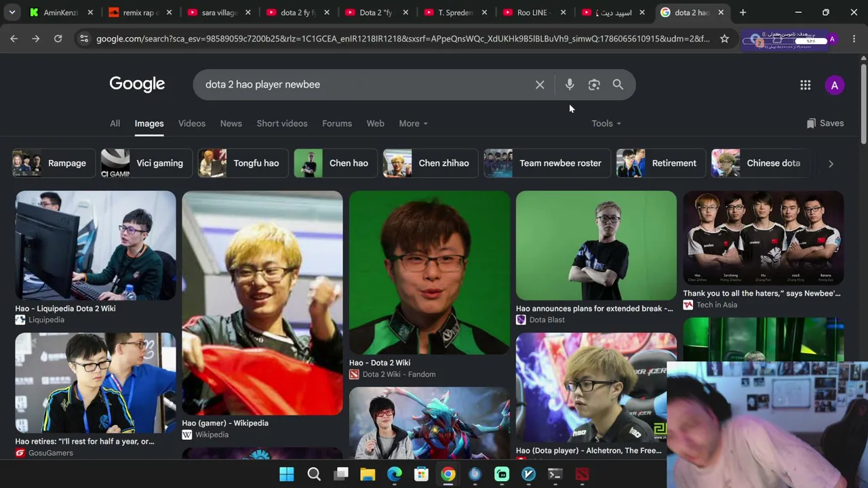Filter by the Tongfu hao chip
This screenshot has height=488, width=868.
click(242, 163)
